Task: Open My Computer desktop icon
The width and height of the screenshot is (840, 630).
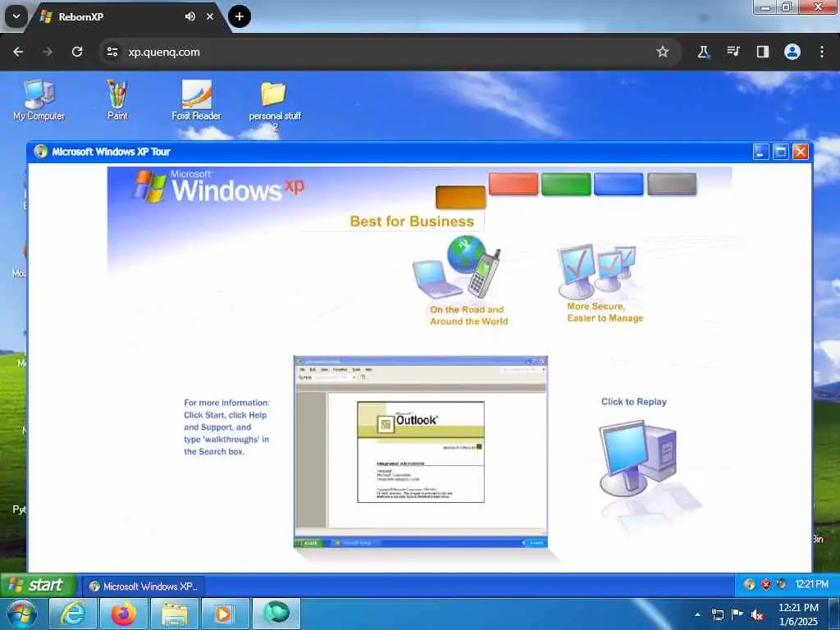Action: [39, 99]
